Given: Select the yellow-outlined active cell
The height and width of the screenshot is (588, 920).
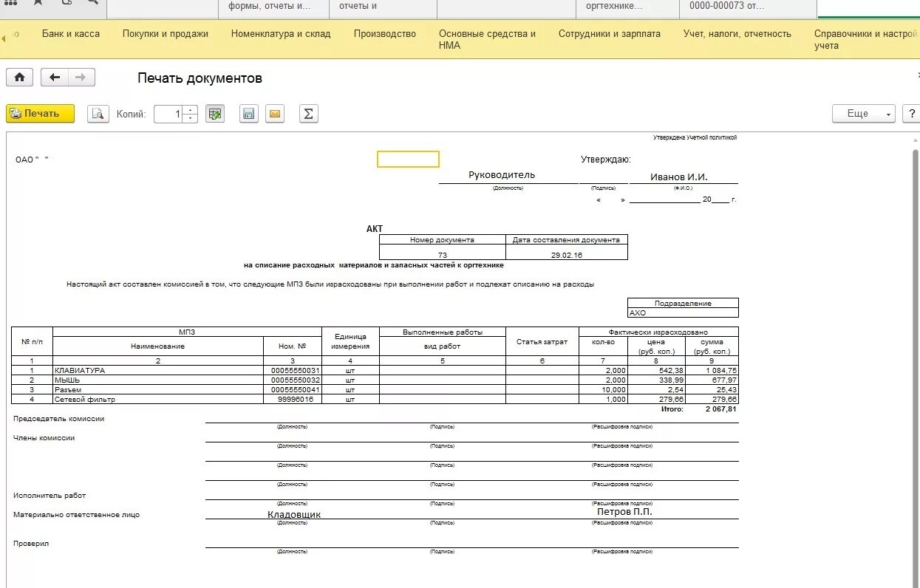Looking at the screenshot, I should click(x=408, y=160).
